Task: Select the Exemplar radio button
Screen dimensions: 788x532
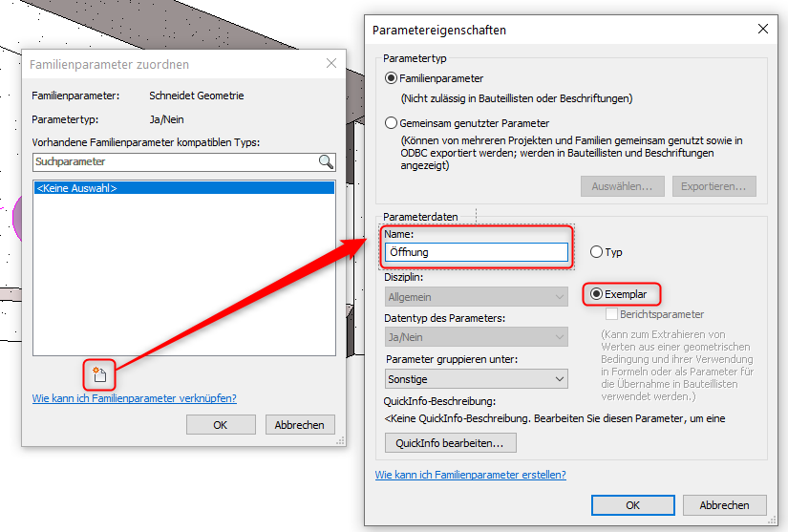Action: click(x=597, y=294)
